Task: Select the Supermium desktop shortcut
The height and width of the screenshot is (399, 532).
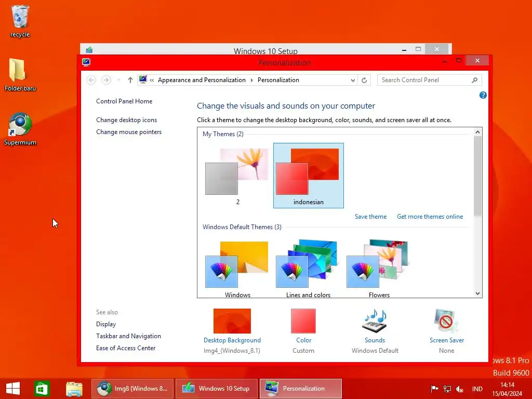Action: coord(20,129)
